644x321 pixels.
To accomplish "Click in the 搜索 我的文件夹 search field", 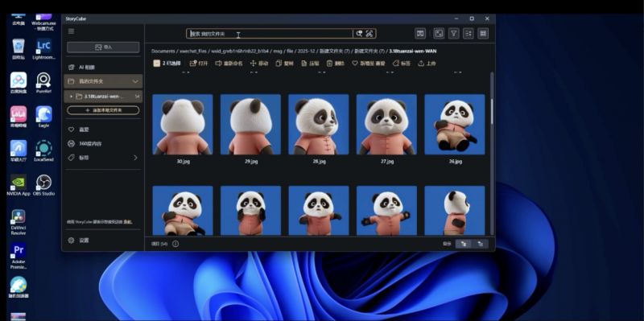I will (270, 34).
